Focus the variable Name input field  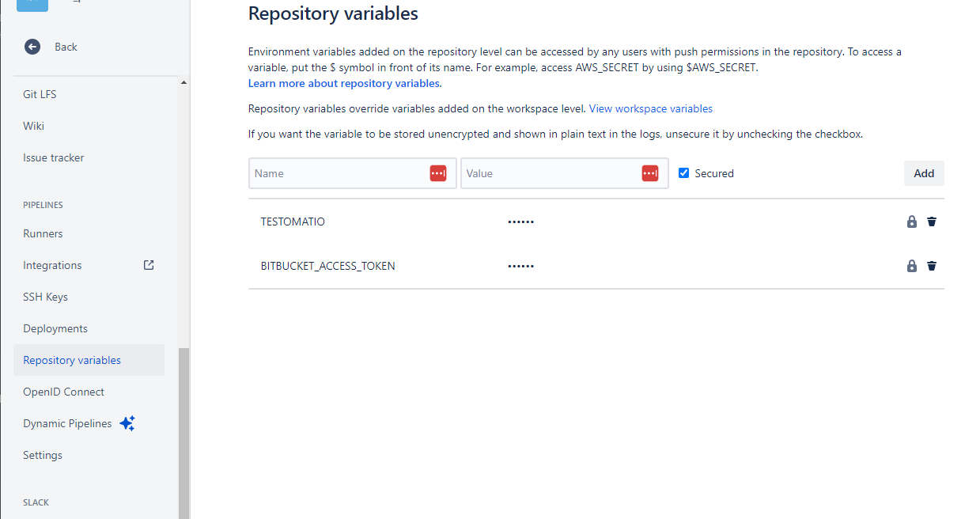click(x=340, y=173)
